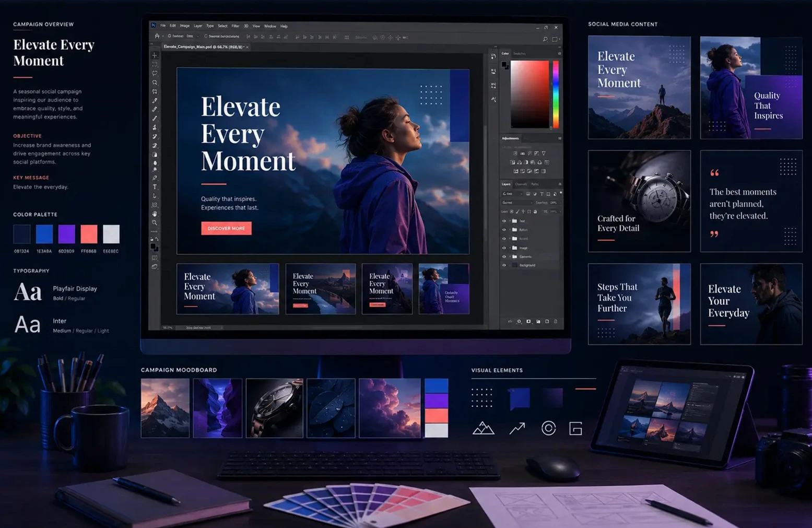Hide the Elements layer group
Image resolution: width=812 pixels, height=528 pixels.
[504, 256]
